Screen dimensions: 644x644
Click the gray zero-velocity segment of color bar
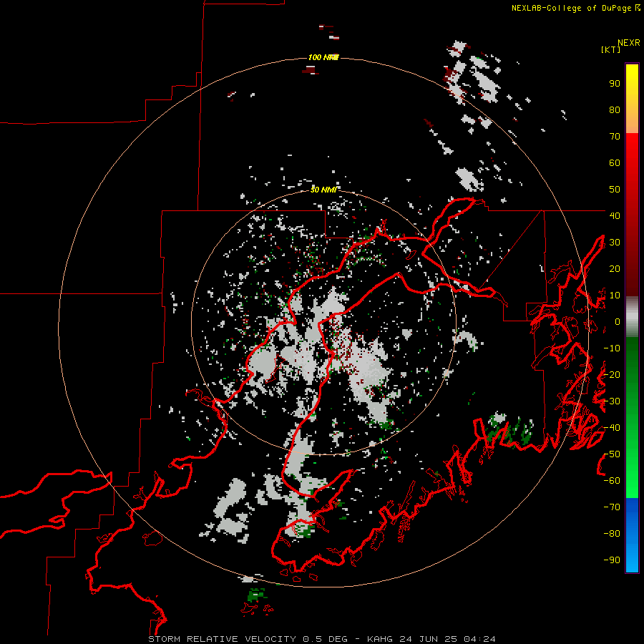632,317
